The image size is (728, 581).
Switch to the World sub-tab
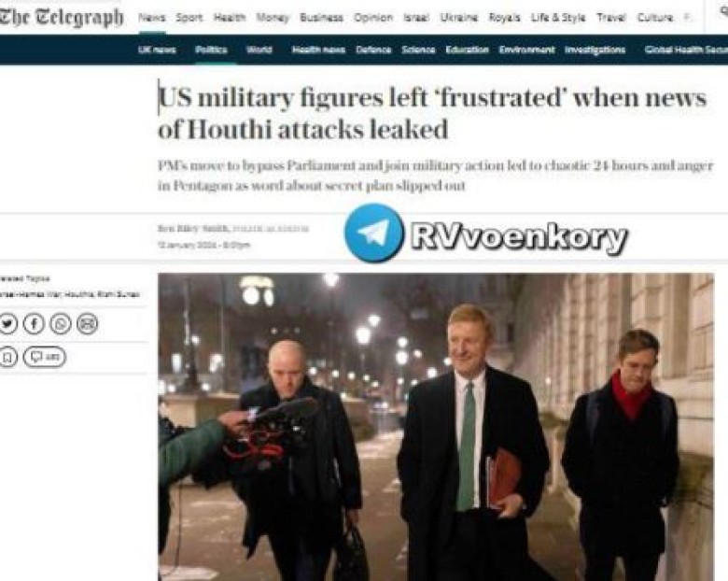coord(259,50)
